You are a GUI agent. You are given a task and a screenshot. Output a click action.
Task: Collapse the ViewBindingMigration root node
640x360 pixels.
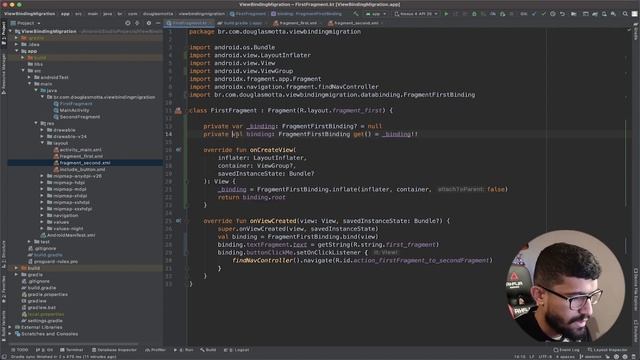tap(11, 31)
